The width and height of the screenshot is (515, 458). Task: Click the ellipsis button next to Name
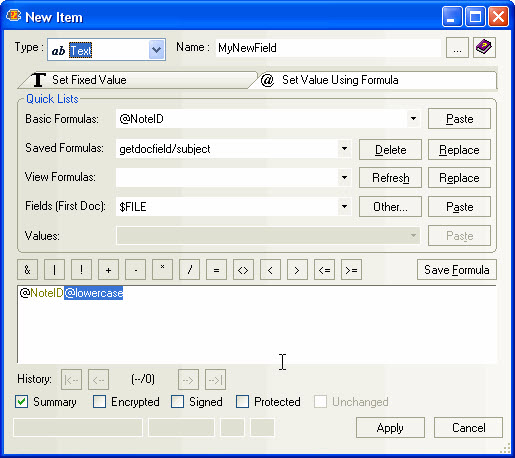point(457,48)
